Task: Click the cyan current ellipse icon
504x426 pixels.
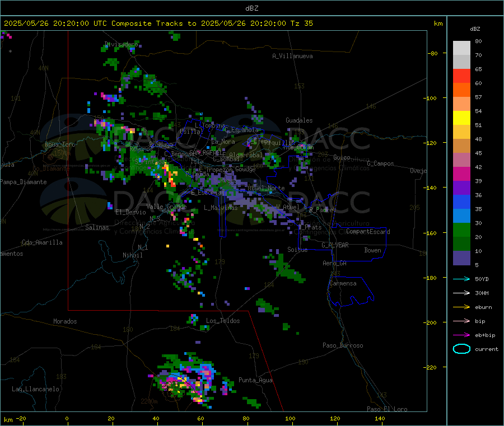Action: pyautogui.click(x=461, y=349)
